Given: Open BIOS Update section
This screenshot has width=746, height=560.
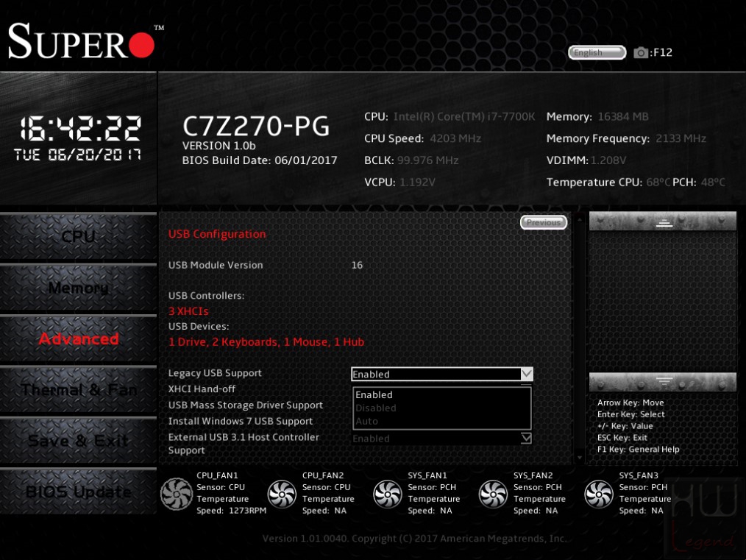Looking at the screenshot, I should point(79,492).
